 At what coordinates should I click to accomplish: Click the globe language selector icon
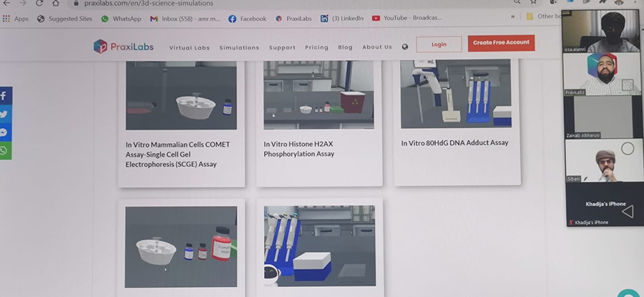click(x=405, y=47)
